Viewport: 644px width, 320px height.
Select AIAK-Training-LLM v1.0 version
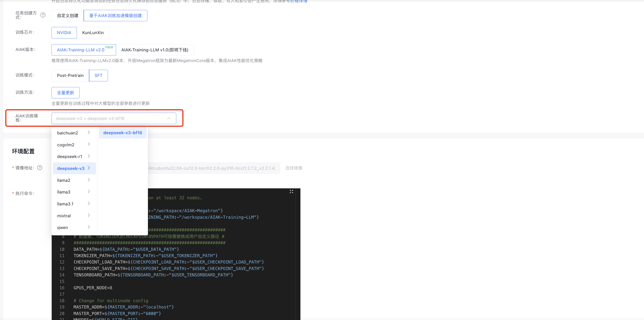click(x=155, y=50)
